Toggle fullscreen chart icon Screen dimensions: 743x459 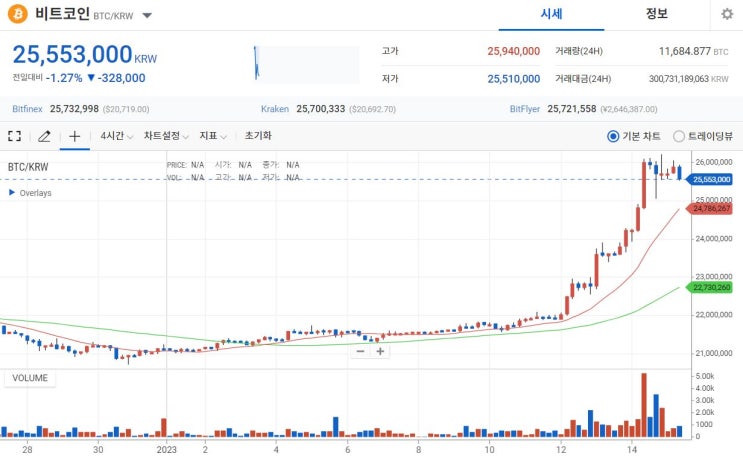[x=15, y=136]
